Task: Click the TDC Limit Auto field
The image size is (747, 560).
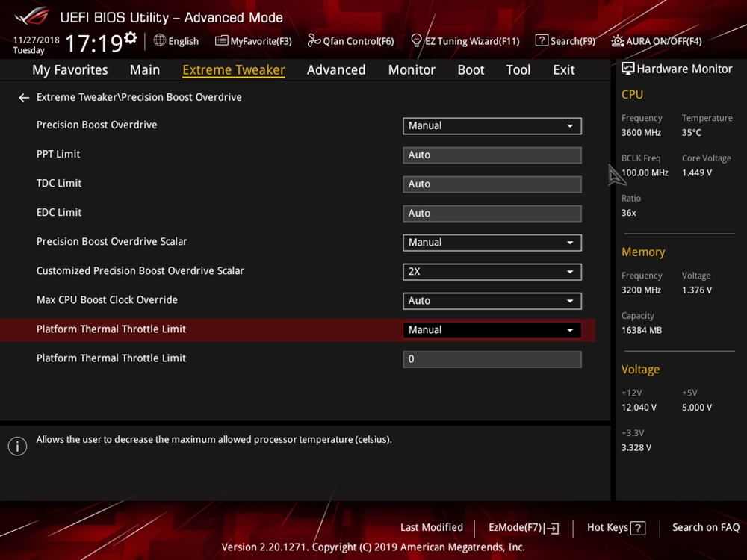Action: coord(492,184)
